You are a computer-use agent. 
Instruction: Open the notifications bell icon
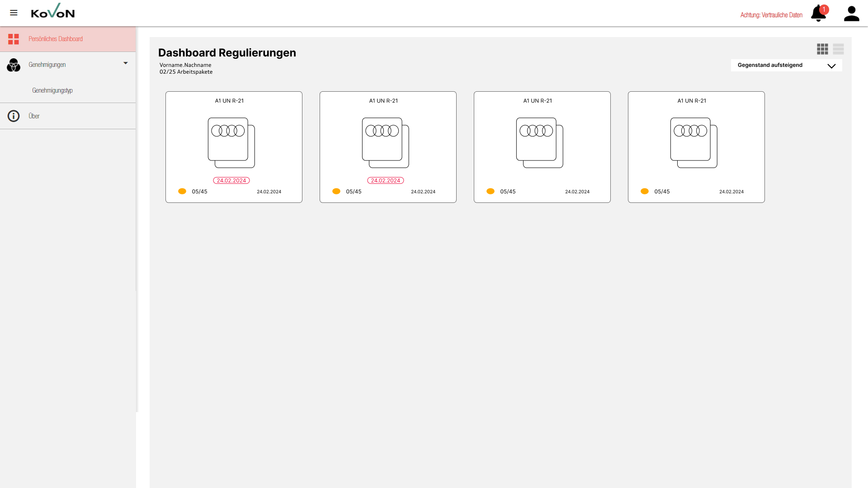point(818,14)
